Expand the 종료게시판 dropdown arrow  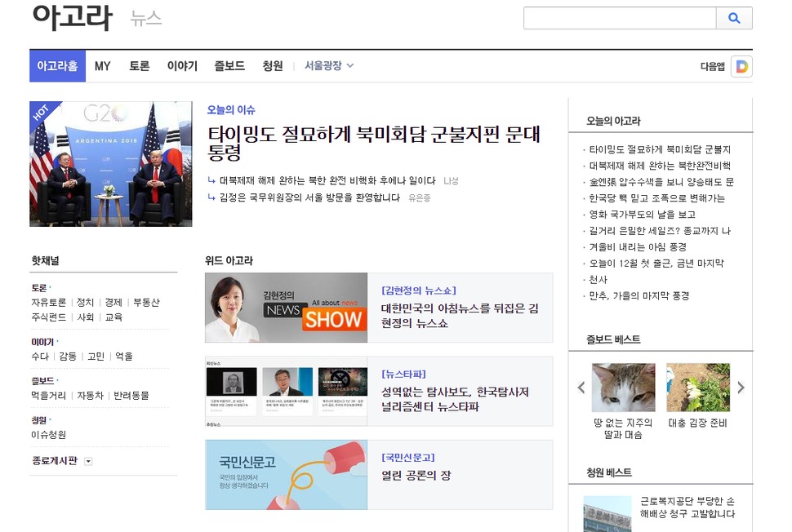click(88, 461)
